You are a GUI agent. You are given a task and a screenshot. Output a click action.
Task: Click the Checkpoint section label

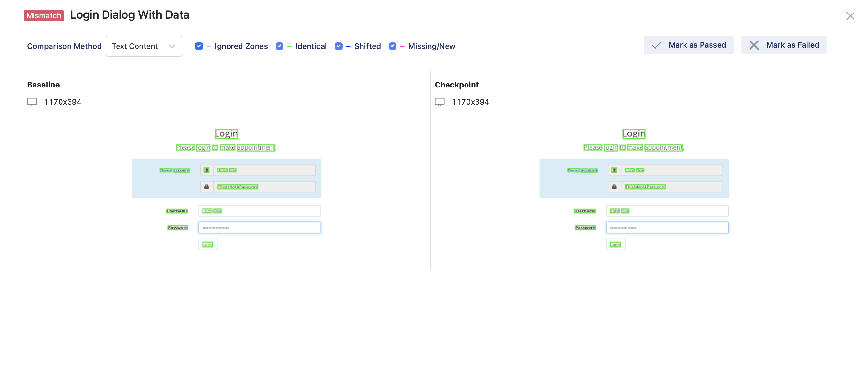click(457, 85)
